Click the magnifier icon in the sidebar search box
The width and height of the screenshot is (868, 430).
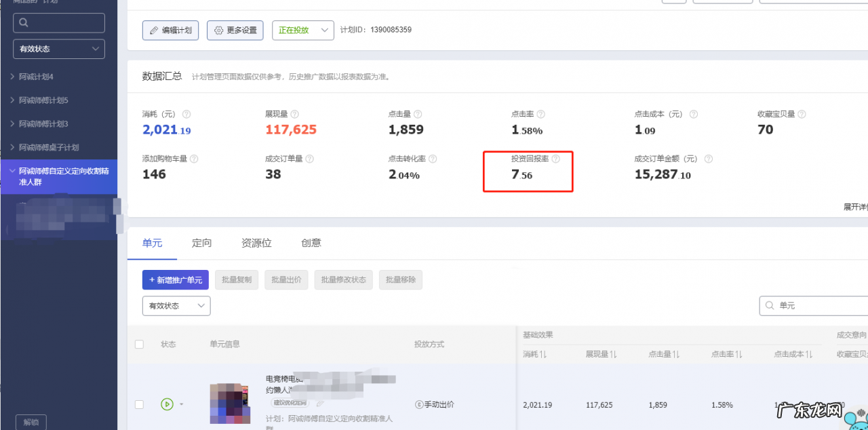click(24, 22)
